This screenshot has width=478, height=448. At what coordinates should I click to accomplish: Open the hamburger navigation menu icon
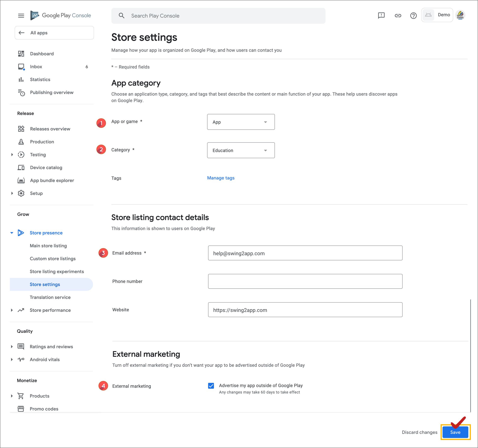pos(21,16)
